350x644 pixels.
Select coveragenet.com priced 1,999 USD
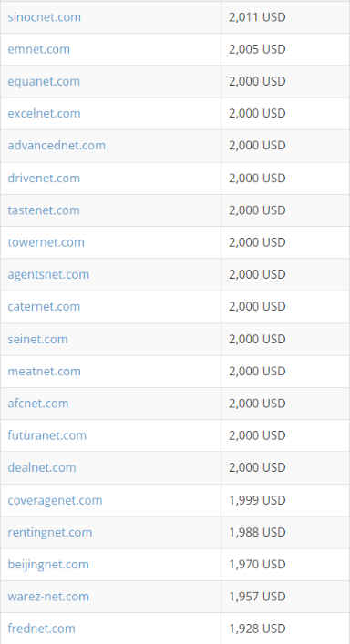[55, 500]
